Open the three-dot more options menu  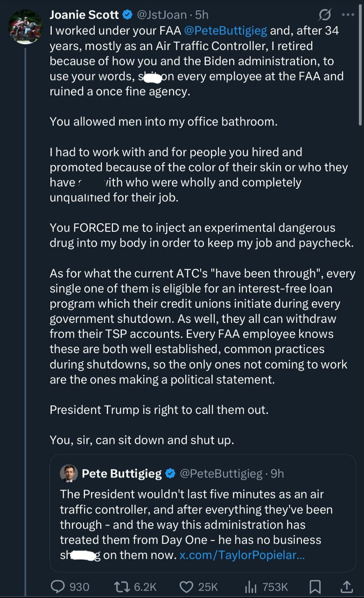click(348, 14)
